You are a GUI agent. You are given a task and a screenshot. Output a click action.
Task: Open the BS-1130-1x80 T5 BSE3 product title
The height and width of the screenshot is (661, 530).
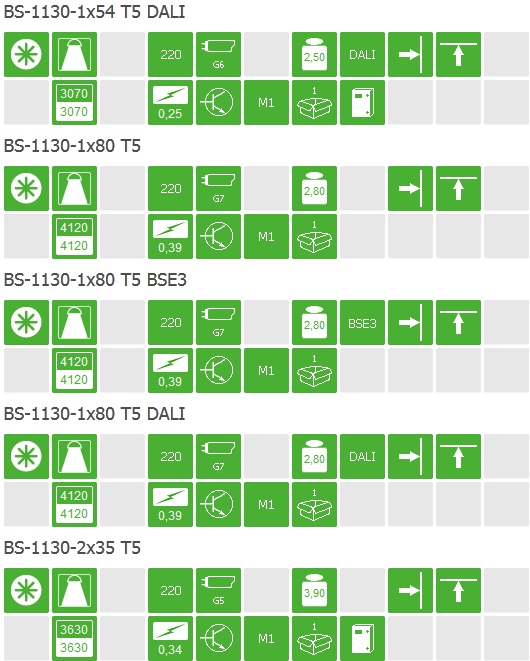95,280
